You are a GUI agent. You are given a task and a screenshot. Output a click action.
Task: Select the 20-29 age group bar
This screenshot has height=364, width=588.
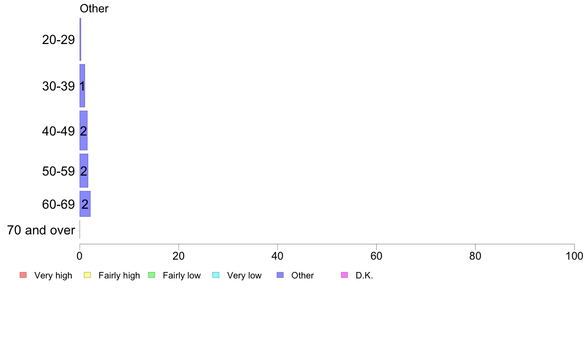(x=80, y=40)
